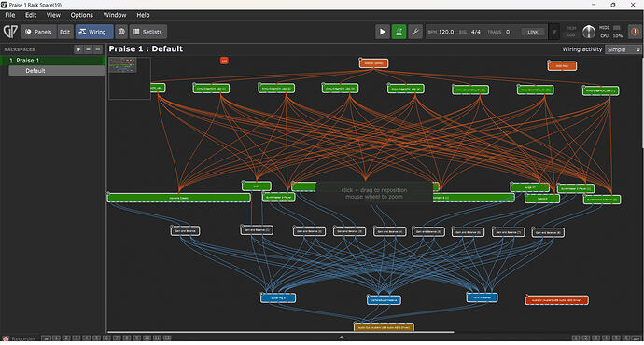Click the red panic alert button
This screenshot has height=345, width=644.
[635, 32]
